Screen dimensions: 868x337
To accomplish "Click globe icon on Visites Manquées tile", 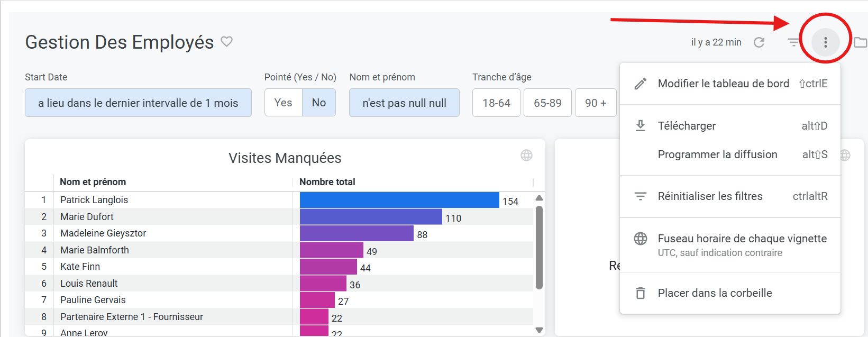I will pos(526,155).
